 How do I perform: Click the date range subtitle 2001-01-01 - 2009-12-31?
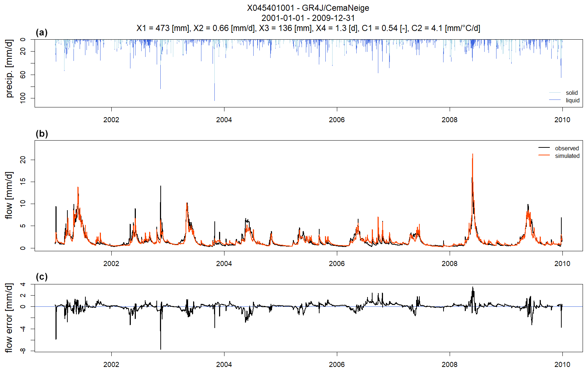pos(308,18)
